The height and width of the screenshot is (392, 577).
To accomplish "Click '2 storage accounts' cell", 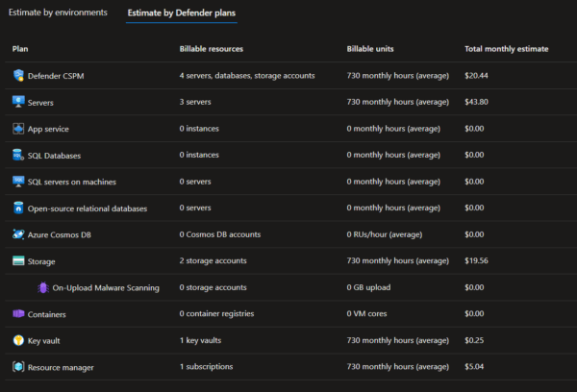I will [x=213, y=260].
